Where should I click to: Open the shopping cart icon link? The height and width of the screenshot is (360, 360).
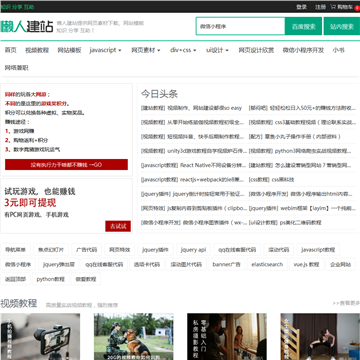(345, 7)
